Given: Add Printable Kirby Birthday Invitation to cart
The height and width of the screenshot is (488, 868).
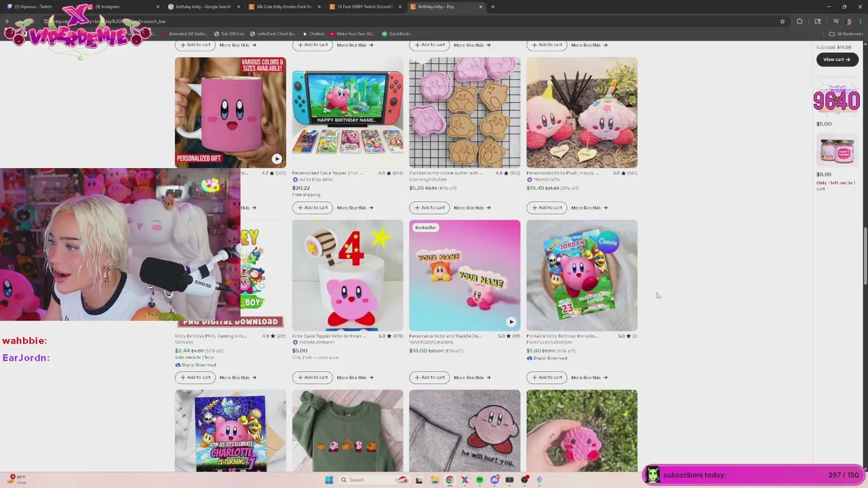Looking at the screenshot, I should click(x=547, y=378).
